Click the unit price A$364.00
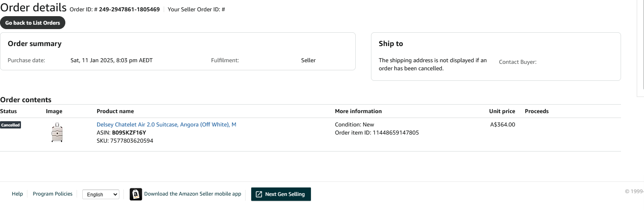The width and height of the screenshot is (644, 221). pyautogui.click(x=502, y=124)
